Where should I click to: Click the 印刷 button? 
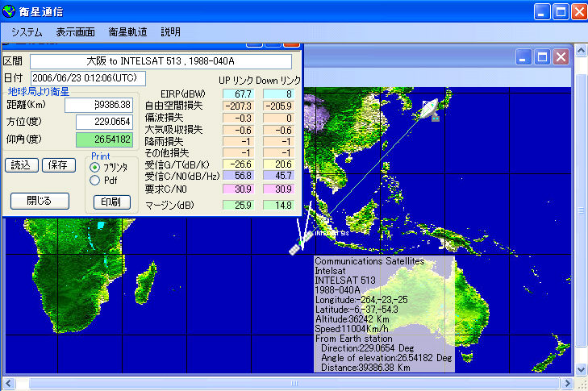pyautogui.click(x=111, y=202)
